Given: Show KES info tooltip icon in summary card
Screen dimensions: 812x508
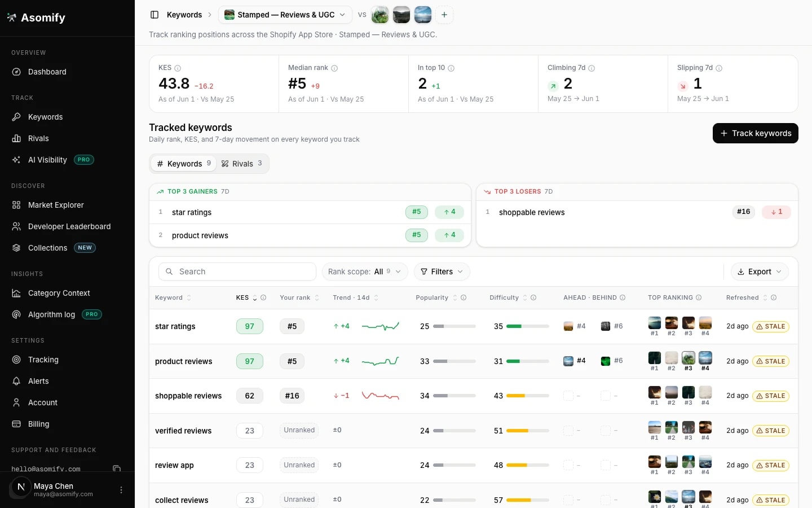Looking at the screenshot, I should click(x=178, y=68).
